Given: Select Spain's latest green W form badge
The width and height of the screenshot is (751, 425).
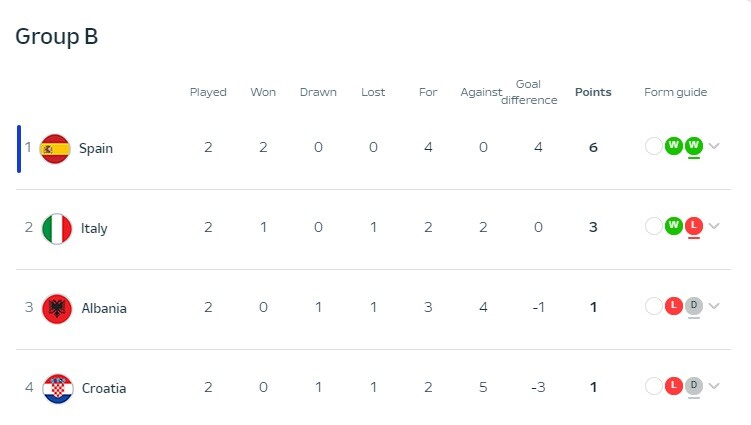Looking at the screenshot, I should click(694, 146).
